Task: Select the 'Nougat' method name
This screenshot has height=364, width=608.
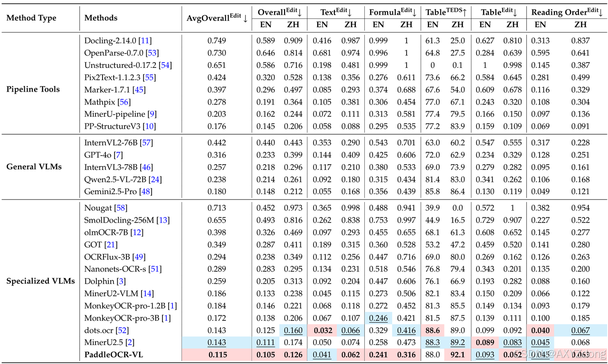Action: pyautogui.click(x=98, y=208)
